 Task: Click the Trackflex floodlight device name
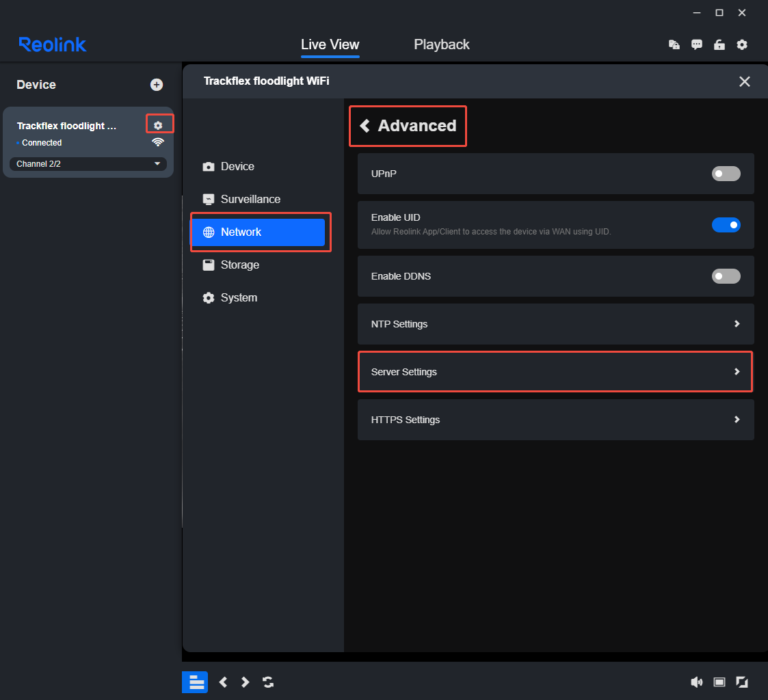pos(66,126)
